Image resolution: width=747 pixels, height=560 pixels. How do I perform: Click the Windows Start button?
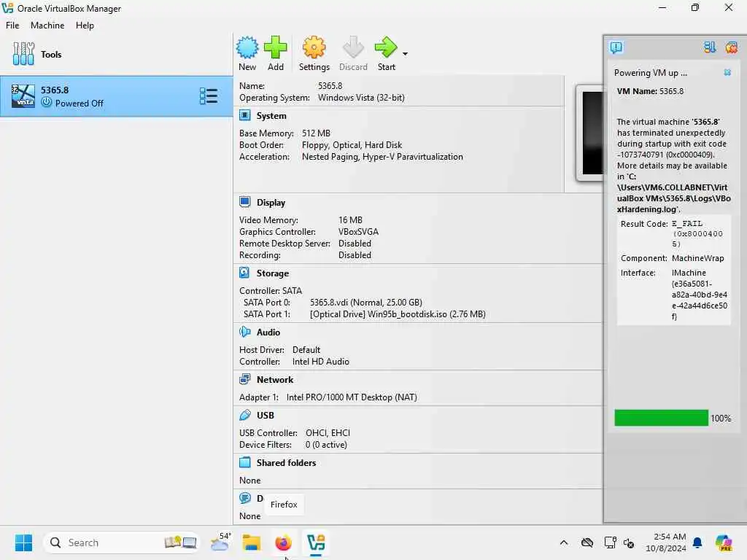(23, 542)
